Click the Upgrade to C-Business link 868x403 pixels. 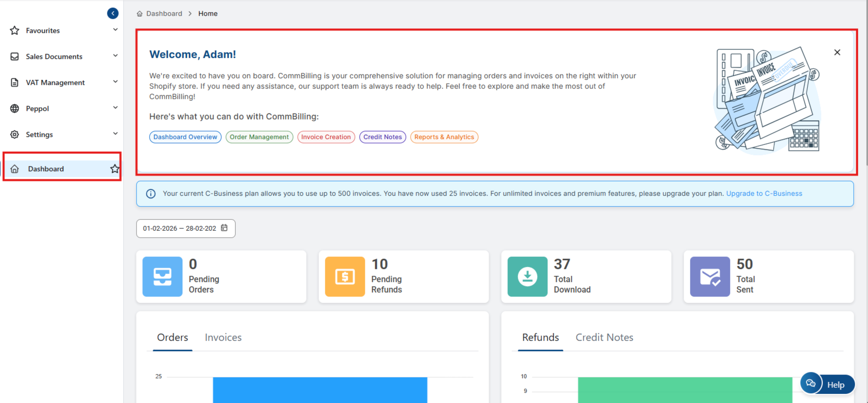click(x=764, y=193)
